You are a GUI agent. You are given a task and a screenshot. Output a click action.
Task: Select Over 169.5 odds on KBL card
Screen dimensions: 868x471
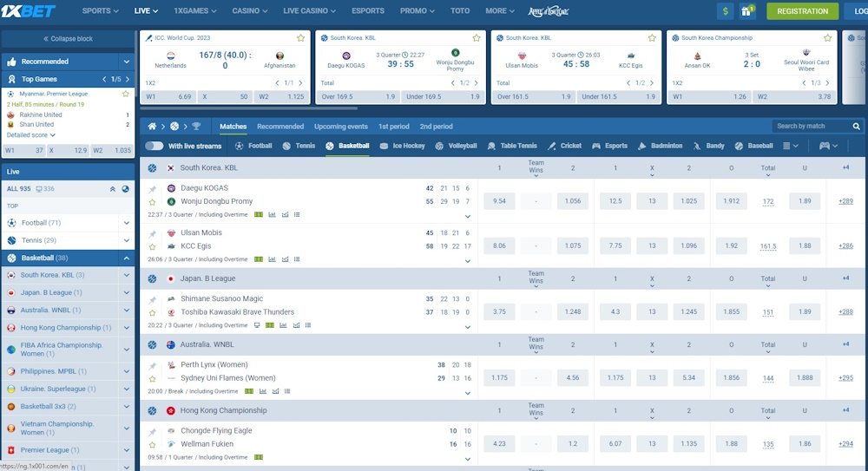[x=358, y=97]
